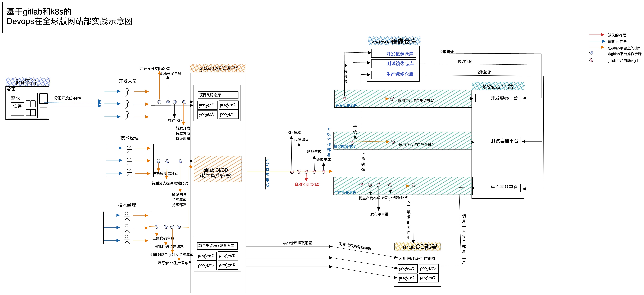Viewport: 644px width, 295px height.
Task: Click the red 自动化测试(缺) label
Action: coord(307,184)
